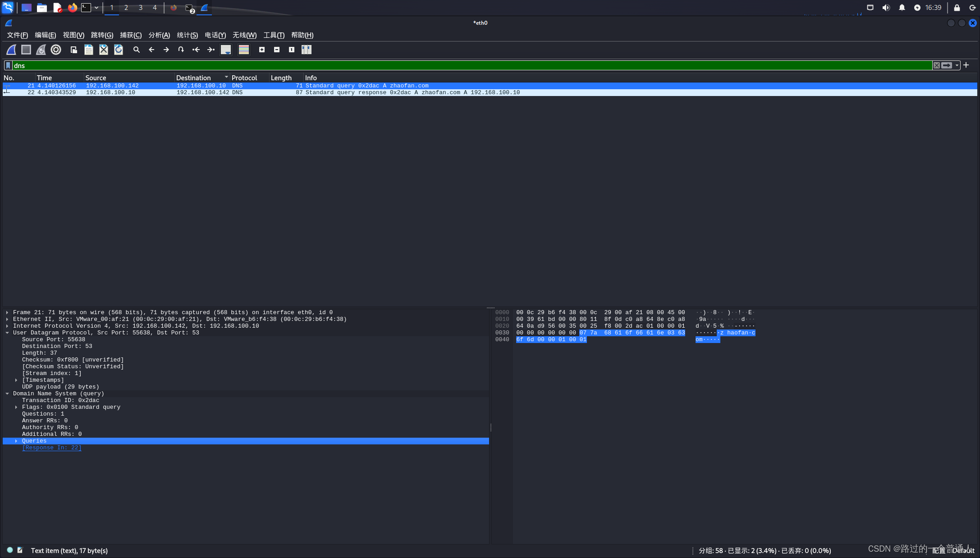The width and height of the screenshot is (980, 558).
Task: Click the filter bookmark icon beside dns
Action: coord(8,65)
